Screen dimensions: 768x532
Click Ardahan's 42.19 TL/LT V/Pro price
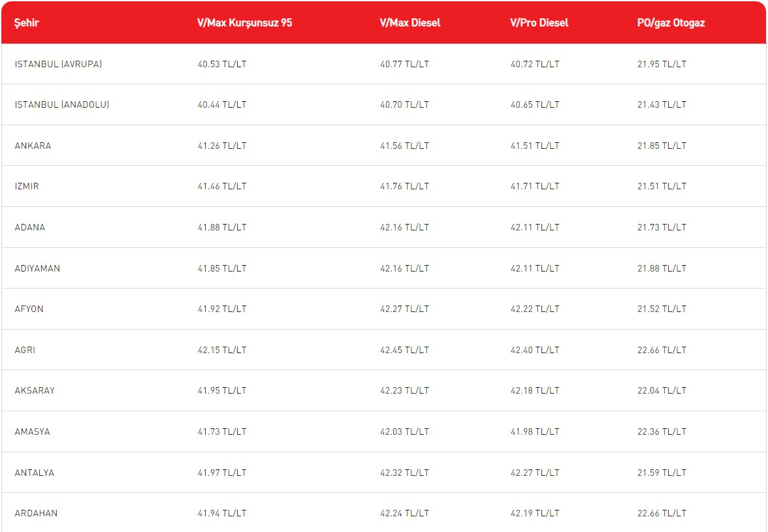click(535, 514)
